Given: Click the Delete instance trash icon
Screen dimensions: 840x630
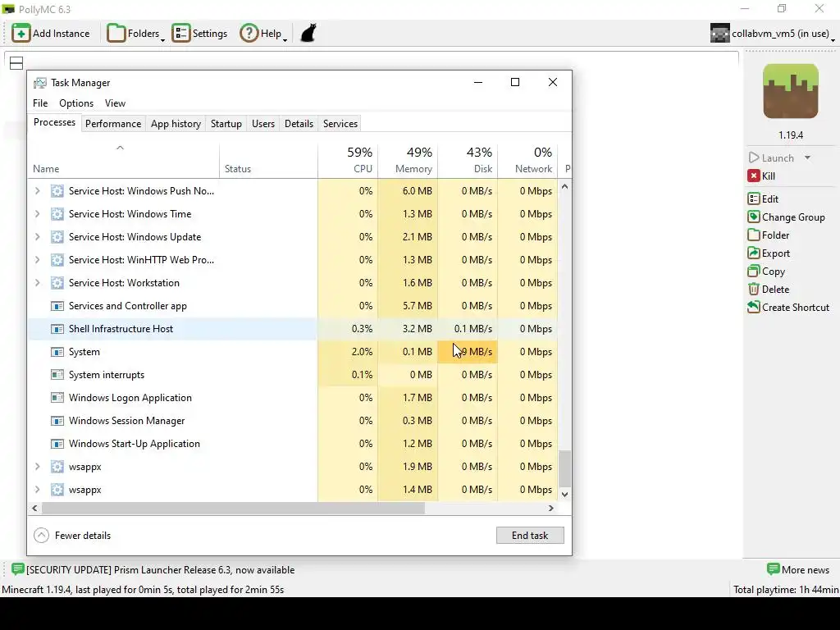Looking at the screenshot, I should tap(754, 290).
